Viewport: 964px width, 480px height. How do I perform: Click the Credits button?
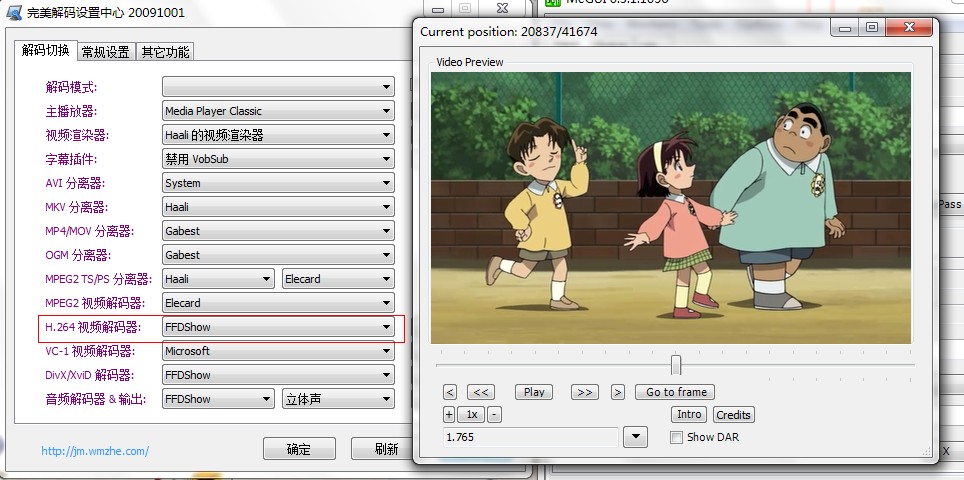coord(733,415)
